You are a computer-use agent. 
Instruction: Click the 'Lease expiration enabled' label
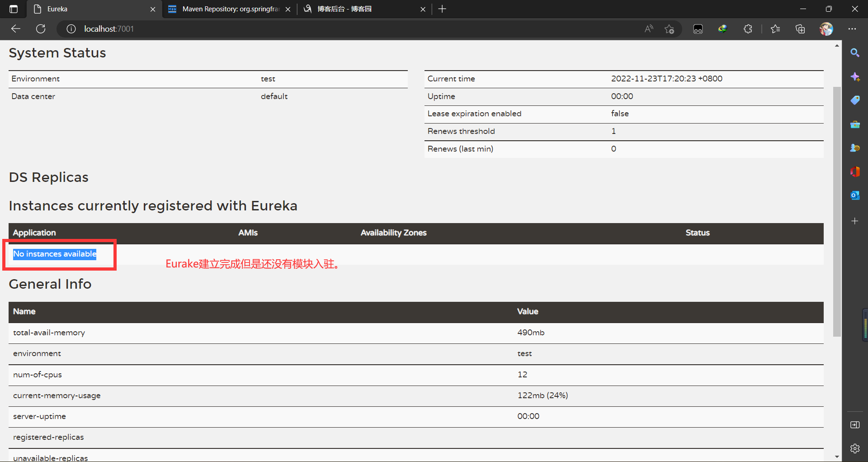[x=474, y=114]
